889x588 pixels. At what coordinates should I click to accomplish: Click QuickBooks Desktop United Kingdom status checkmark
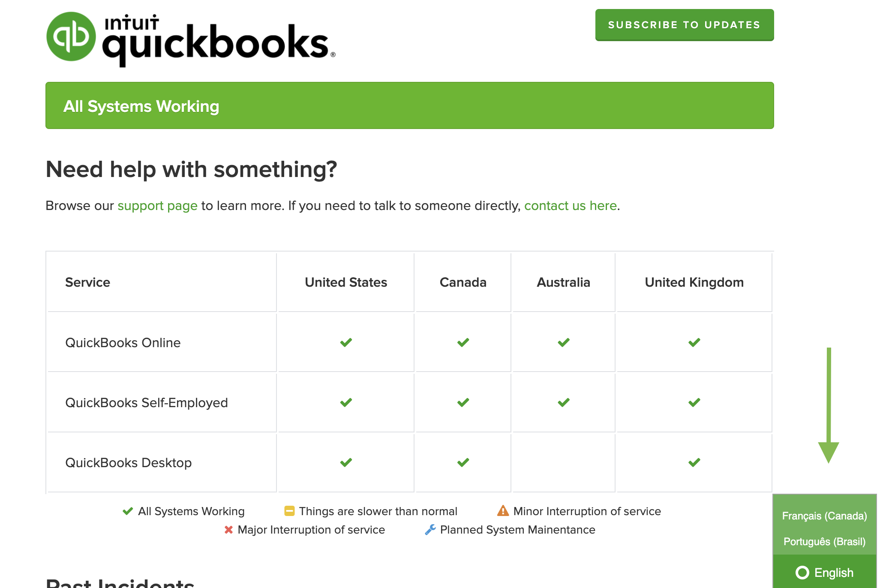click(x=694, y=462)
